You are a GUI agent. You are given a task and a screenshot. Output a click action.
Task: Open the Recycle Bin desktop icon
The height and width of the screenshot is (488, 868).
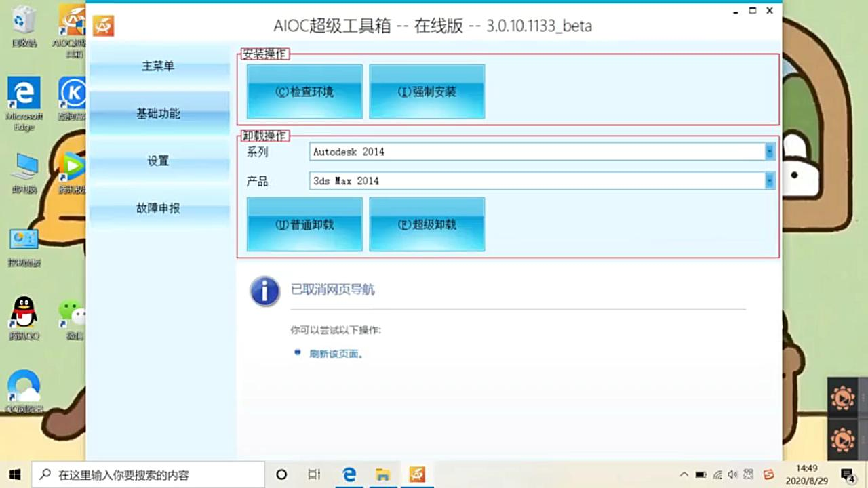click(24, 27)
